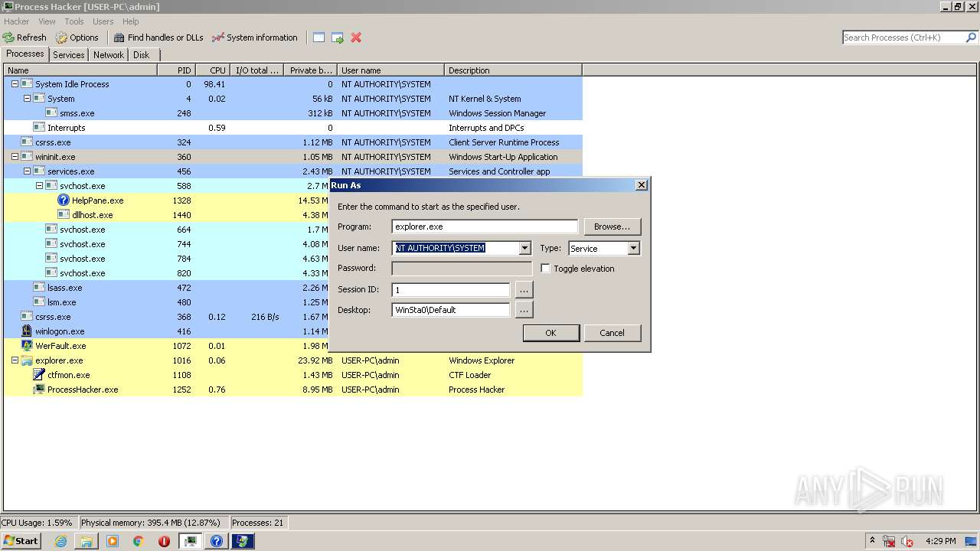Collapse services.exe tree node
Screen dimensions: 980x551
coord(27,171)
